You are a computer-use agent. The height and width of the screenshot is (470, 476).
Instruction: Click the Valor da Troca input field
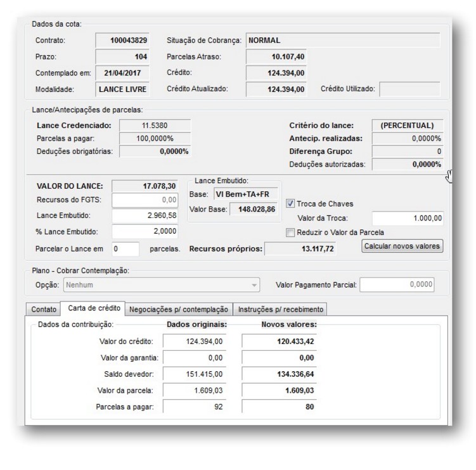pyautogui.click(x=408, y=219)
